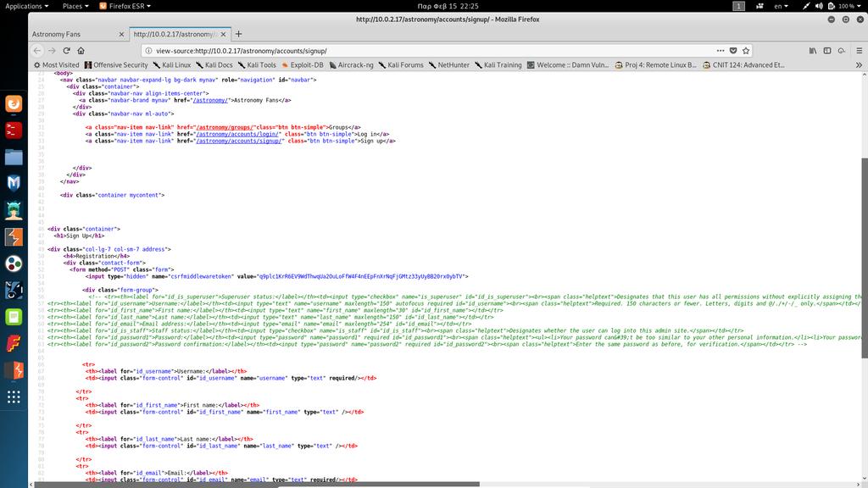Open Armitage in the dock
The width and height of the screenshot is (868, 488).
[14, 210]
